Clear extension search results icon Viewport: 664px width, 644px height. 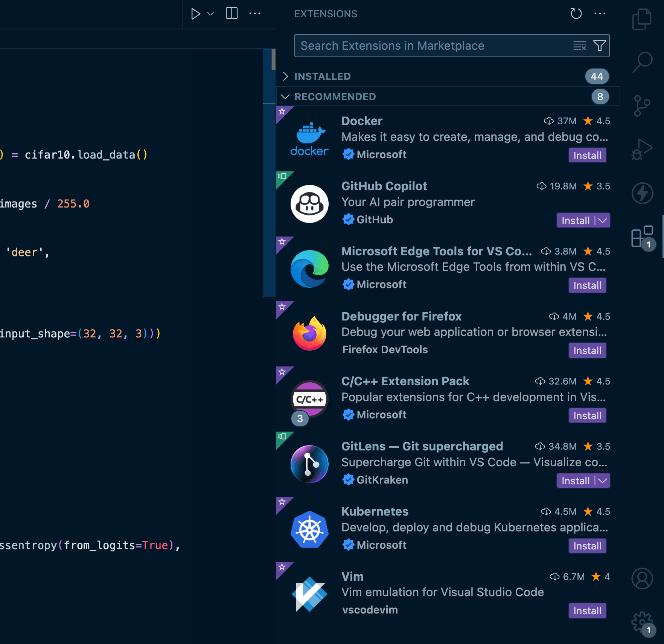[580, 46]
